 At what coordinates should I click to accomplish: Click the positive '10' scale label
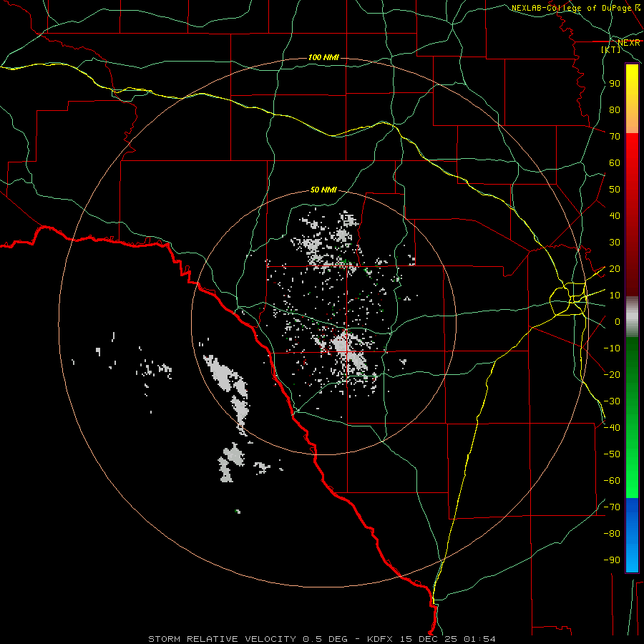point(615,296)
